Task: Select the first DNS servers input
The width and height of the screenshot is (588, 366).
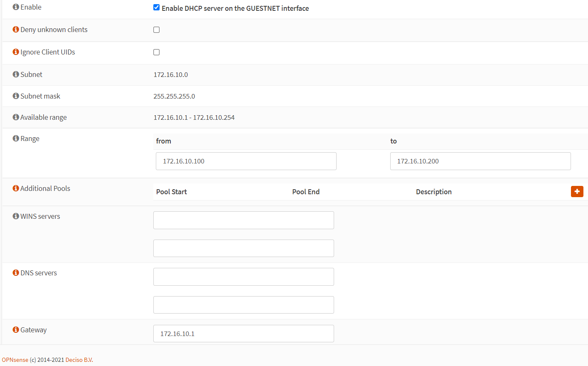Action: point(244,277)
